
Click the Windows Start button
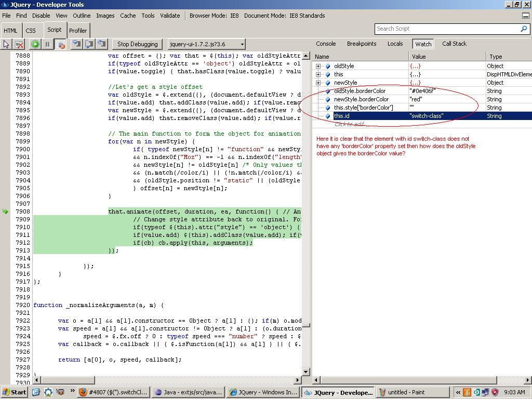14,392
